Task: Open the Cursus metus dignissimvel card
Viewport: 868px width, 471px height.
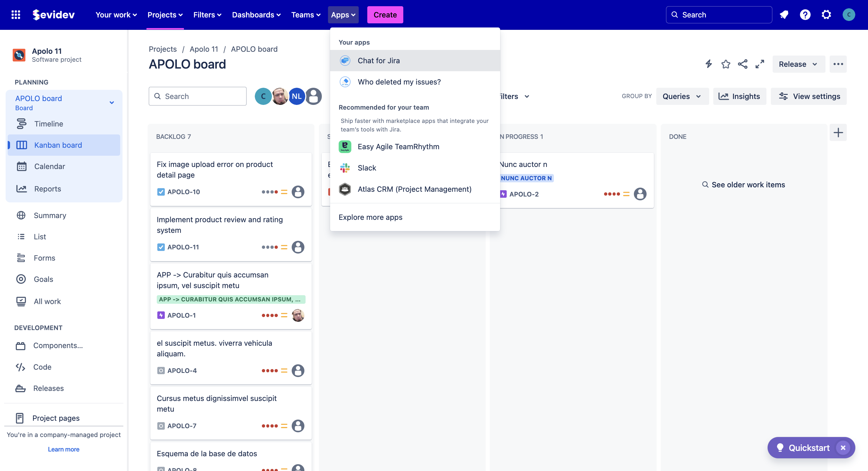Action: (231, 413)
